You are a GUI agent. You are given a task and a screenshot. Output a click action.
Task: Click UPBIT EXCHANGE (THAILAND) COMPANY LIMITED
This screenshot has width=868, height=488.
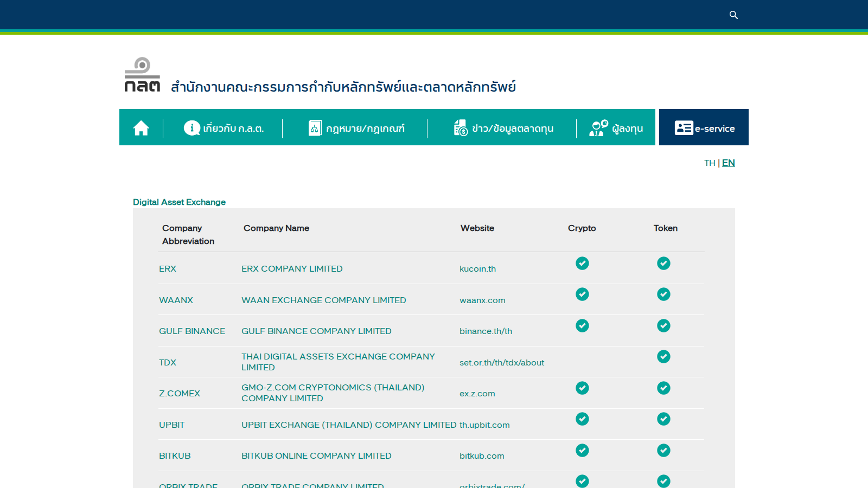pyautogui.click(x=349, y=425)
